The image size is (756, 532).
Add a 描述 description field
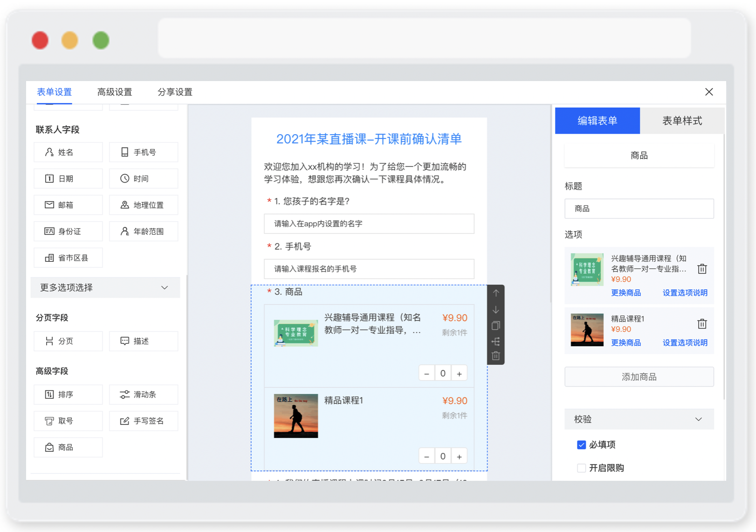click(x=144, y=341)
